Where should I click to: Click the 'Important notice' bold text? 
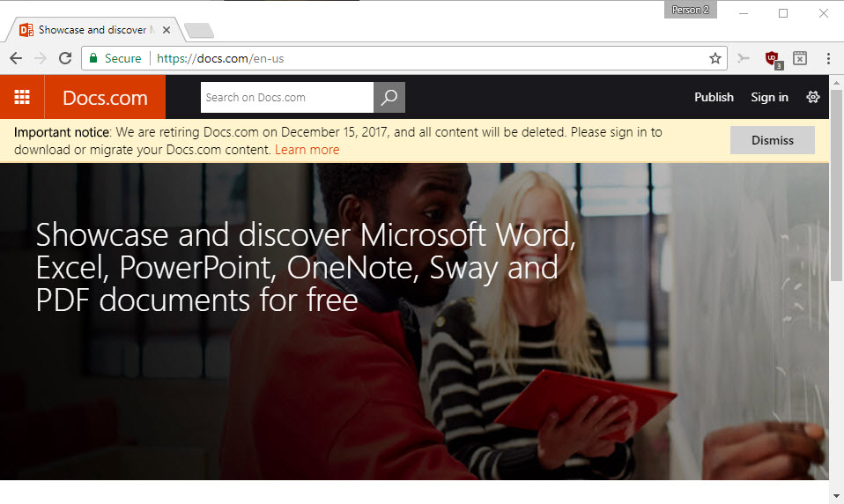[62, 132]
